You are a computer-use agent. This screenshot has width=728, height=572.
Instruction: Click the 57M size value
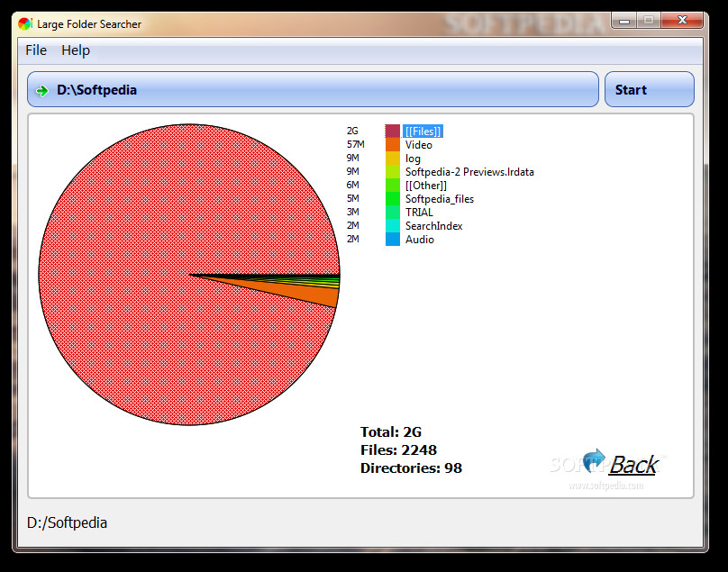click(x=355, y=144)
